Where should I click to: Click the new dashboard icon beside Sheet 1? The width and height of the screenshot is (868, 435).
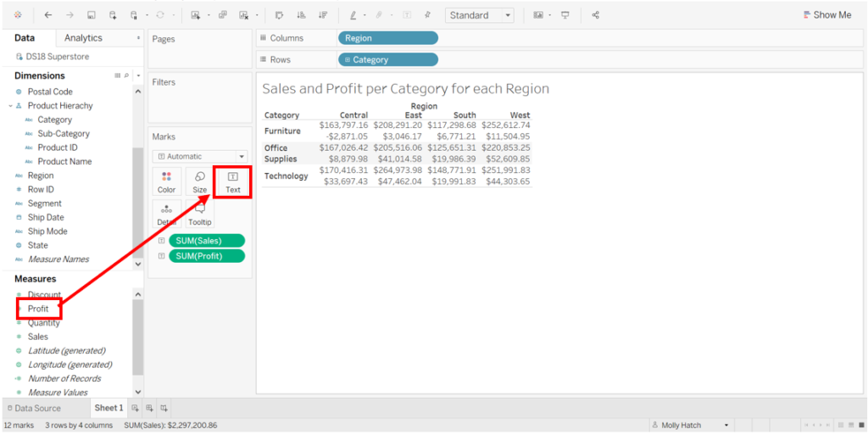tap(149, 408)
